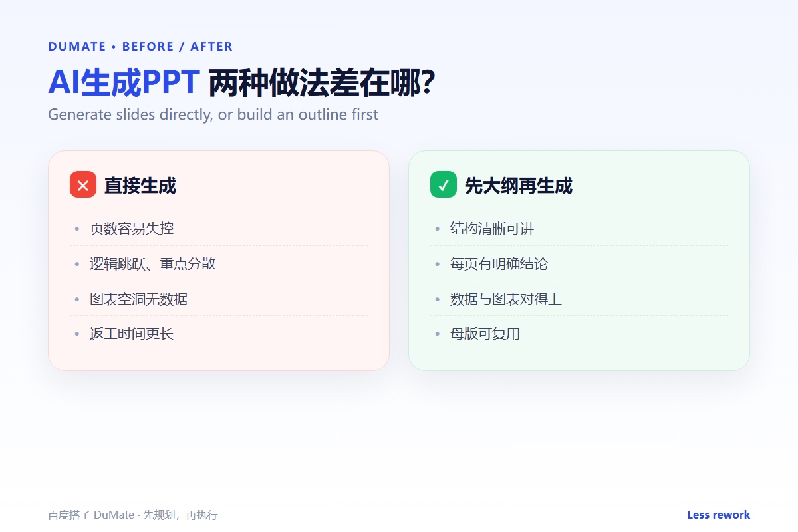The height and width of the screenshot is (532, 798).
Task: Click the title text 两种做法差在哪?
Action: click(322, 83)
